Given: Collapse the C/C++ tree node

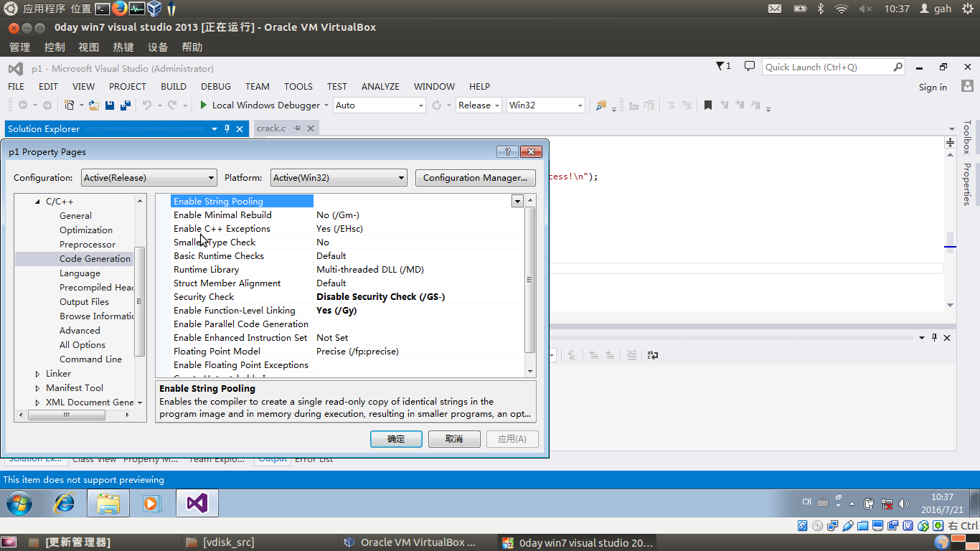Looking at the screenshot, I should 38,202.
